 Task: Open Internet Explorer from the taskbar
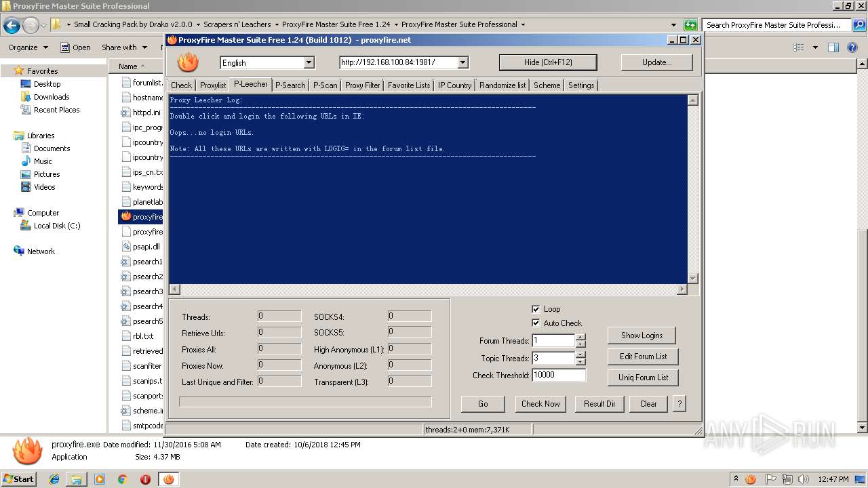tap(54, 479)
